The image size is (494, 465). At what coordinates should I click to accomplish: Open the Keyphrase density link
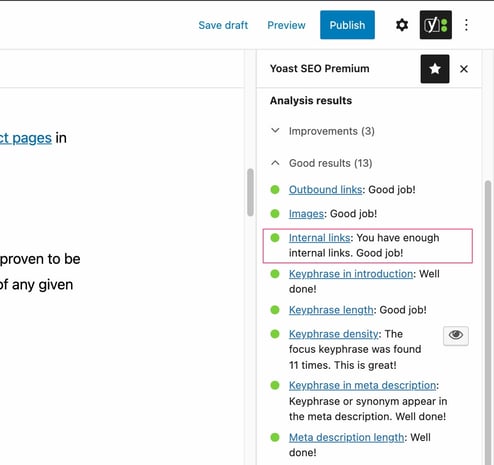pyautogui.click(x=334, y=334)
